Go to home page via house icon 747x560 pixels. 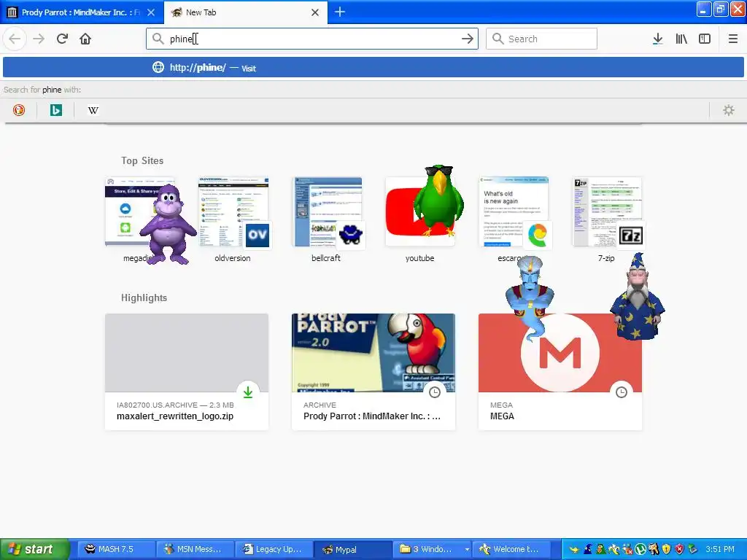click(x=85, y=39)
